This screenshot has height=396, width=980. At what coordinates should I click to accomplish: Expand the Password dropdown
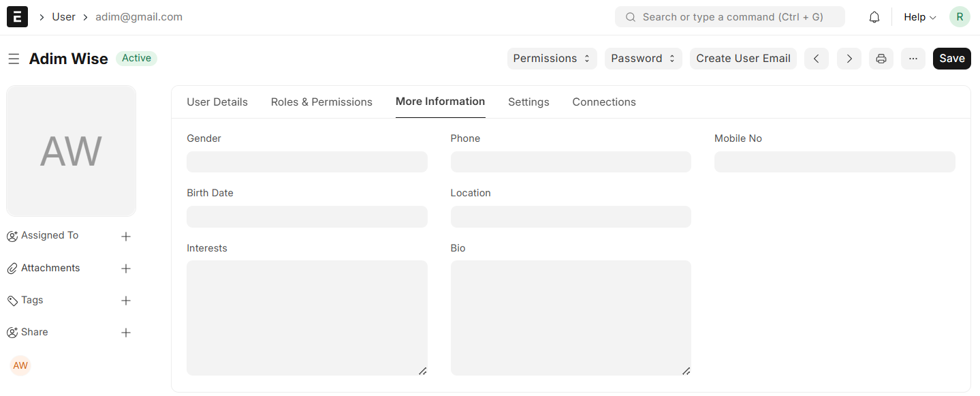click(x=643, y=59)
